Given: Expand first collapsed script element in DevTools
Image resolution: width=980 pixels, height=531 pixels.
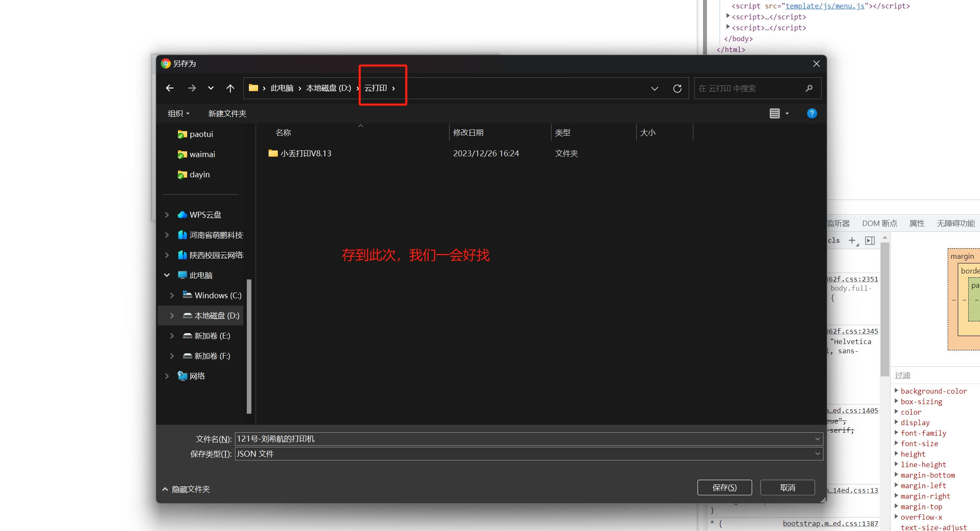Looking at the screenshot, I should point(728,16).
